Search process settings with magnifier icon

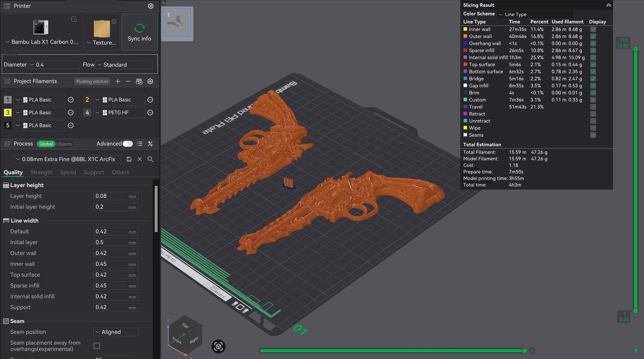click(150, 159)
